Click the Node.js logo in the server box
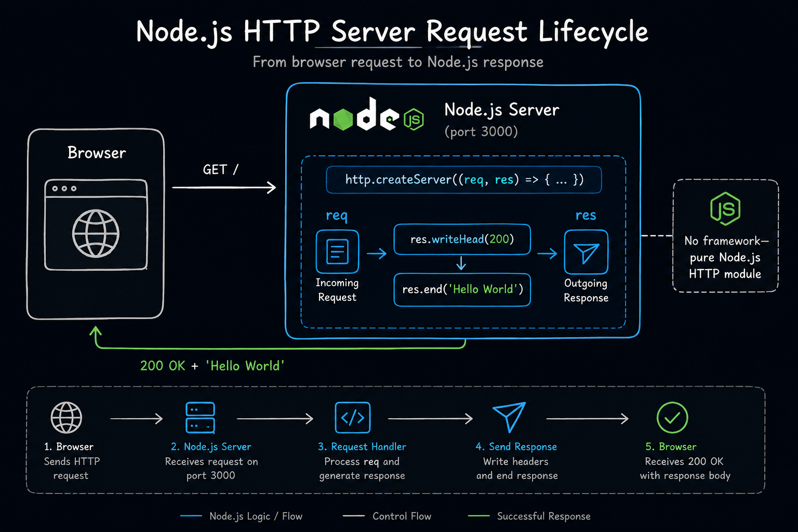798x532 pixels. 367,114
